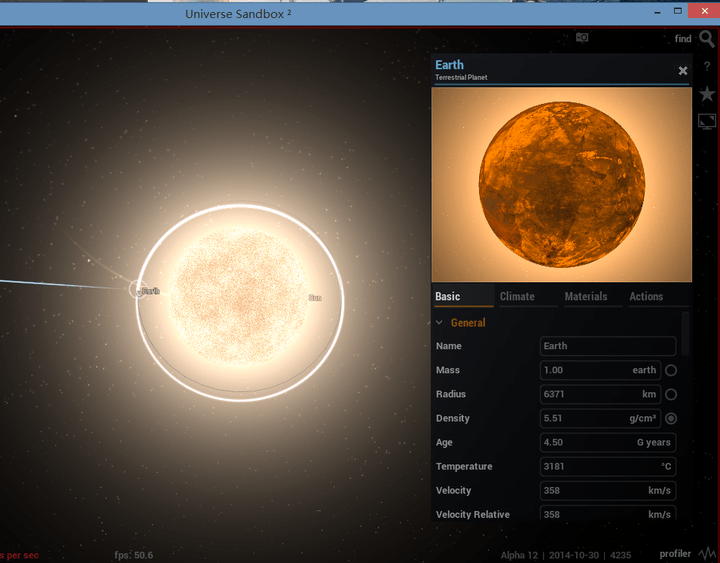Click the Earth label in the simulation
The image size is (720, 563).
[x=150, y=291]
